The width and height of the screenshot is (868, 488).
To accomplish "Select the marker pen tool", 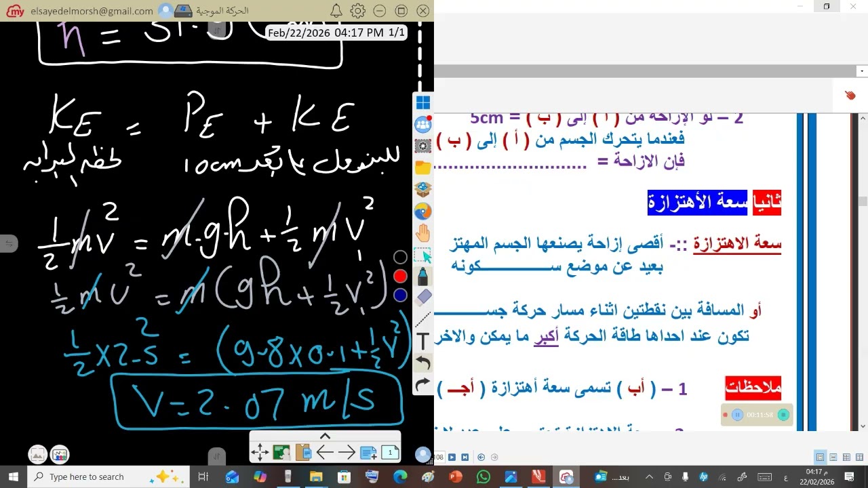I will (423, 277).
